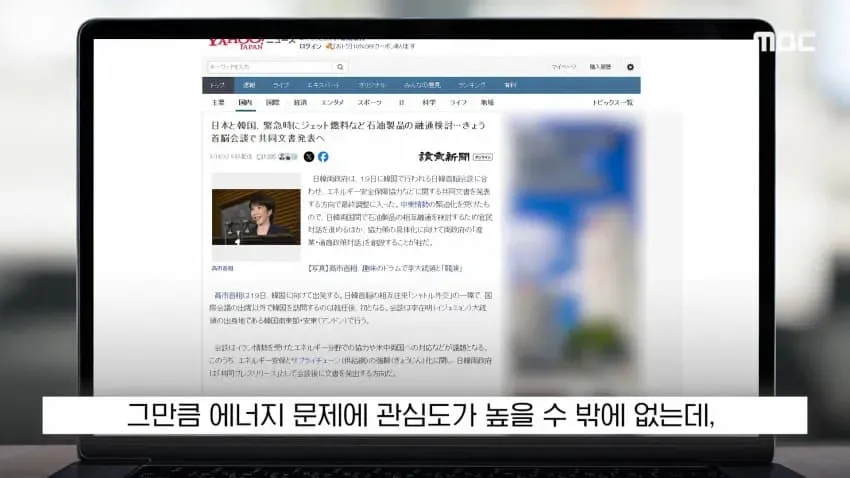Viewport: 850px width, 478px height.
Task: Open the みんなの意見 tab
Action: click(422, 85)
